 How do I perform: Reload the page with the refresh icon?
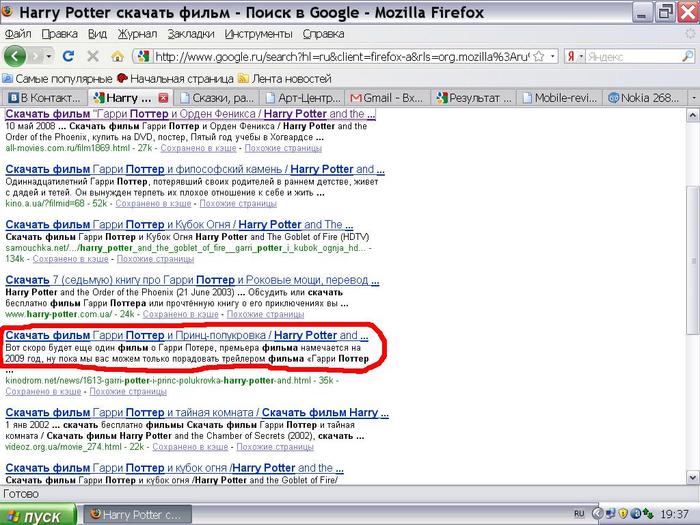pos(68,56)
